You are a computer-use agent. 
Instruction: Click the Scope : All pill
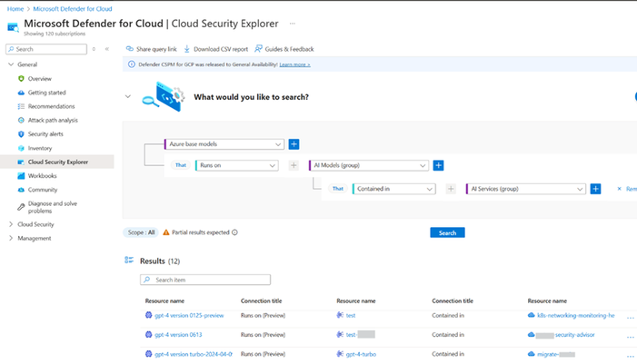[141, 232]
